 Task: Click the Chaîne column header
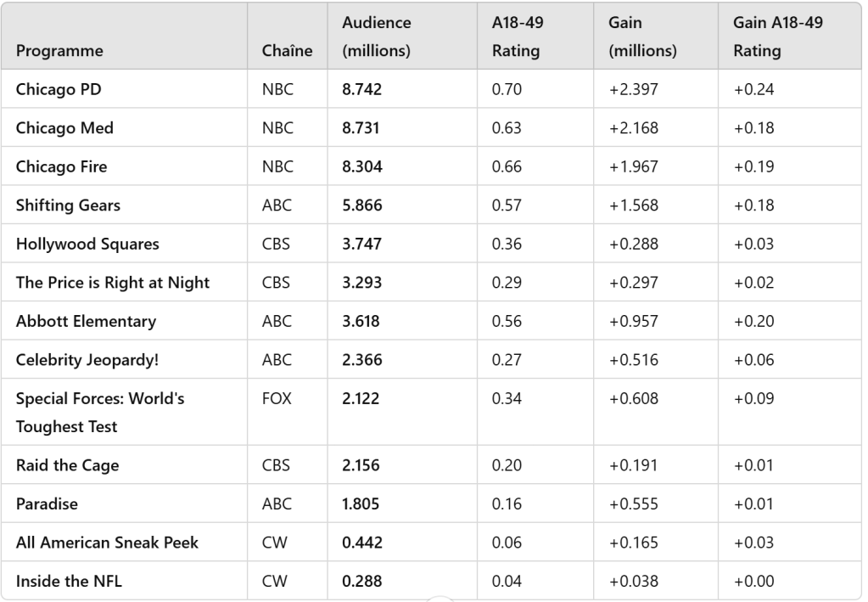tap(287, 51)
